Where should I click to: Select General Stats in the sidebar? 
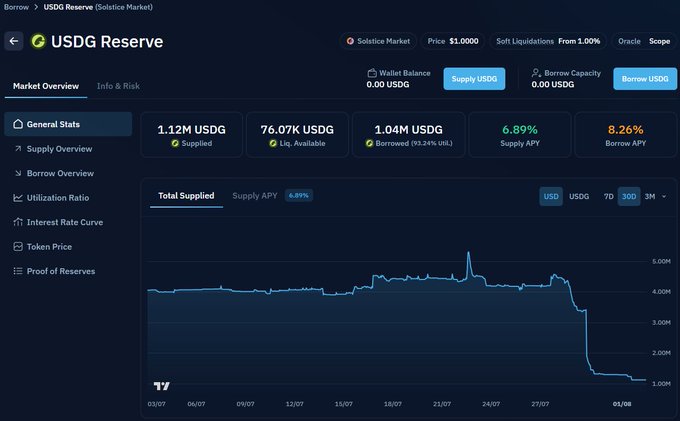point(68,124)
